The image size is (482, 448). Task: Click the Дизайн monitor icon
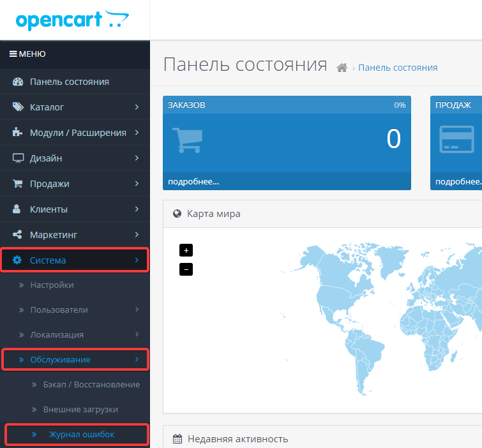point(18,158)
